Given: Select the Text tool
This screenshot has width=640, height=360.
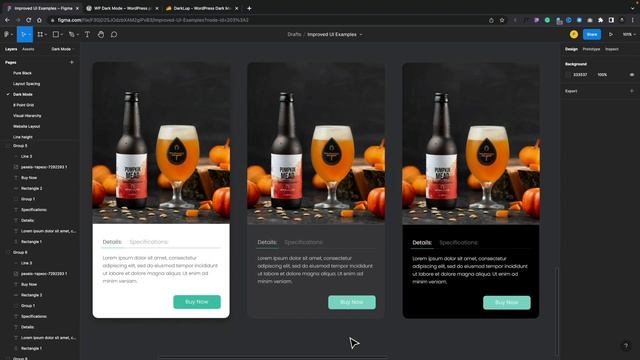Looking at the screenshot, I should pyautogui.click(x=87, y=34).
